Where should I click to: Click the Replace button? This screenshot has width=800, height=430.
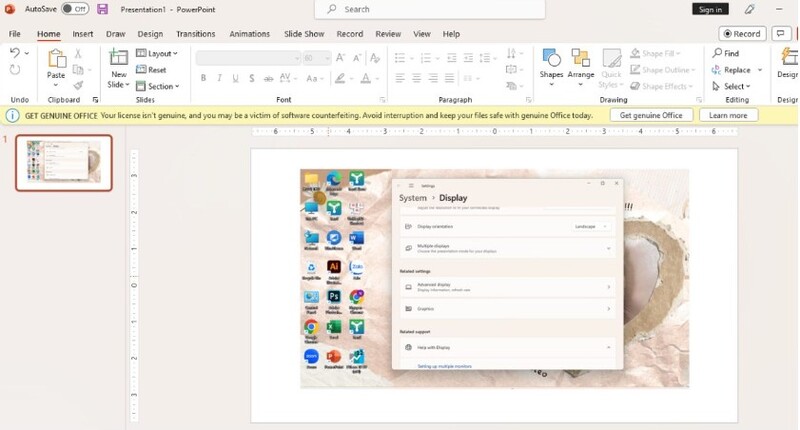tap(731, 70)
